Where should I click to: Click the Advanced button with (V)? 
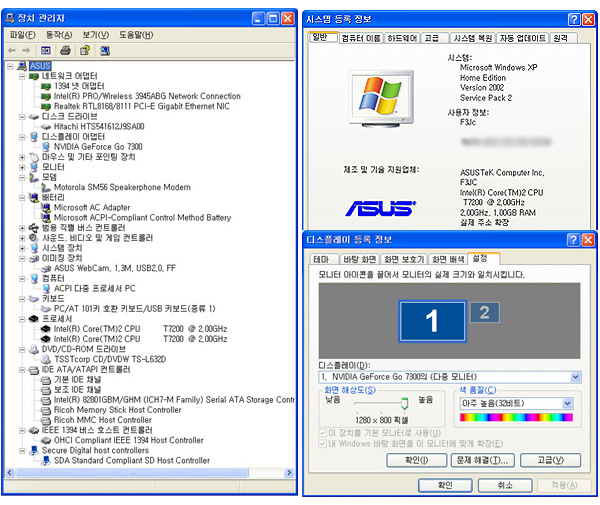coord(551,460)
